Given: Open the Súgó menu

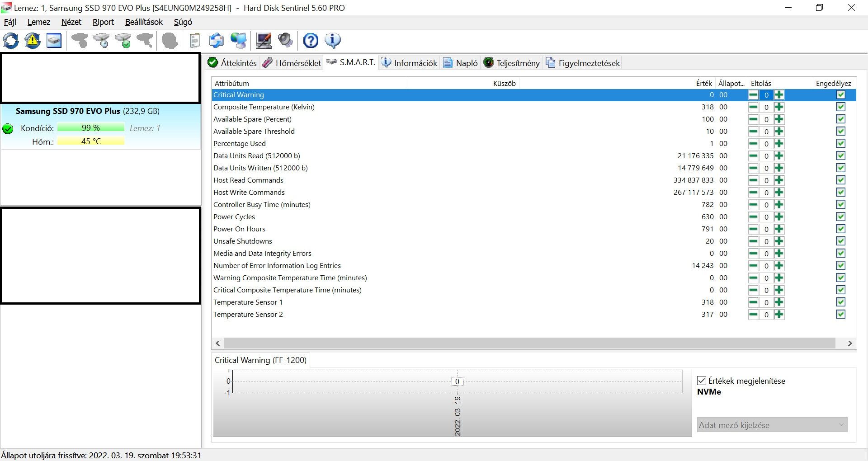Looking at the screenshot, I should pos(183,22).
